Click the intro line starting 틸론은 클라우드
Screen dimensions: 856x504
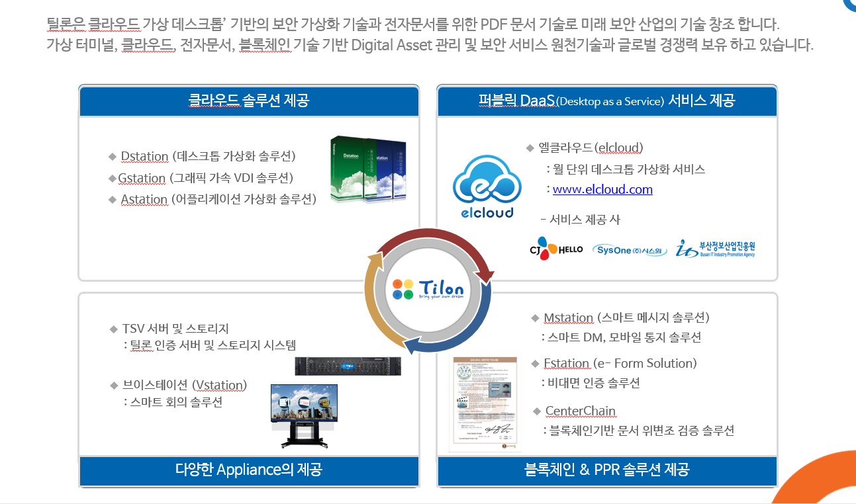coord(414,24)
